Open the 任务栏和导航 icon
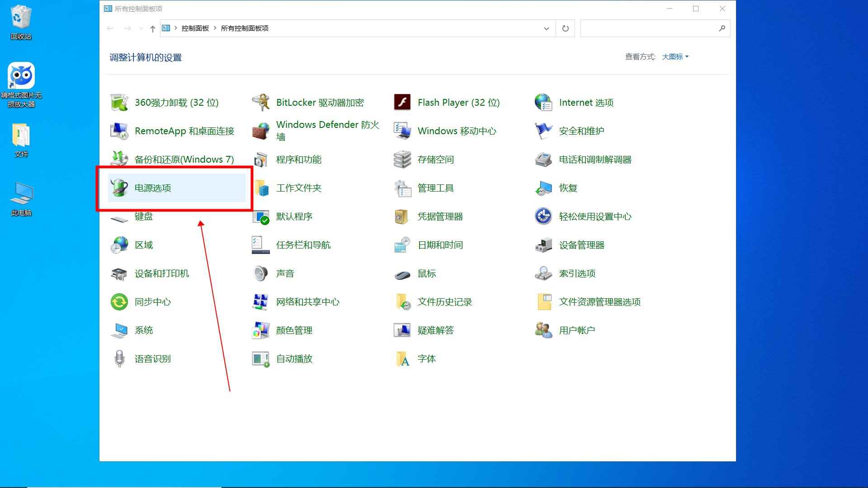Screen dimensions: 868x488 coord(261,245)
